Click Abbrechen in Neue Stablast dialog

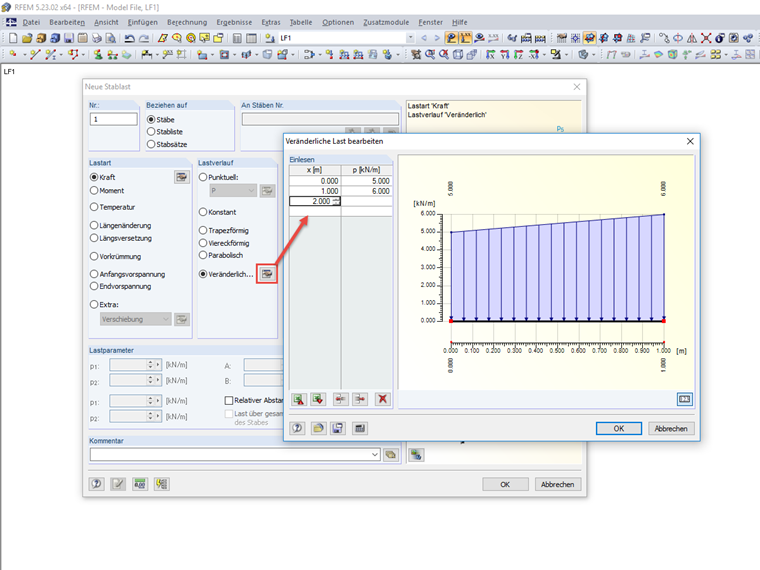pyautogui.click(x=557, y=484)
